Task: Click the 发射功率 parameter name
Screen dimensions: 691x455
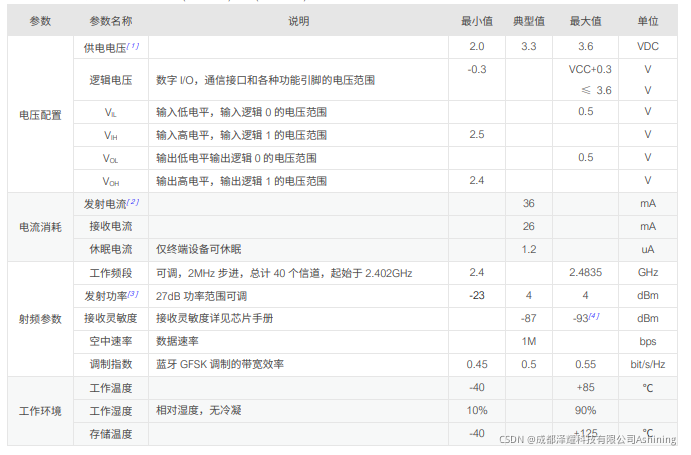Action: click(106, 296)
